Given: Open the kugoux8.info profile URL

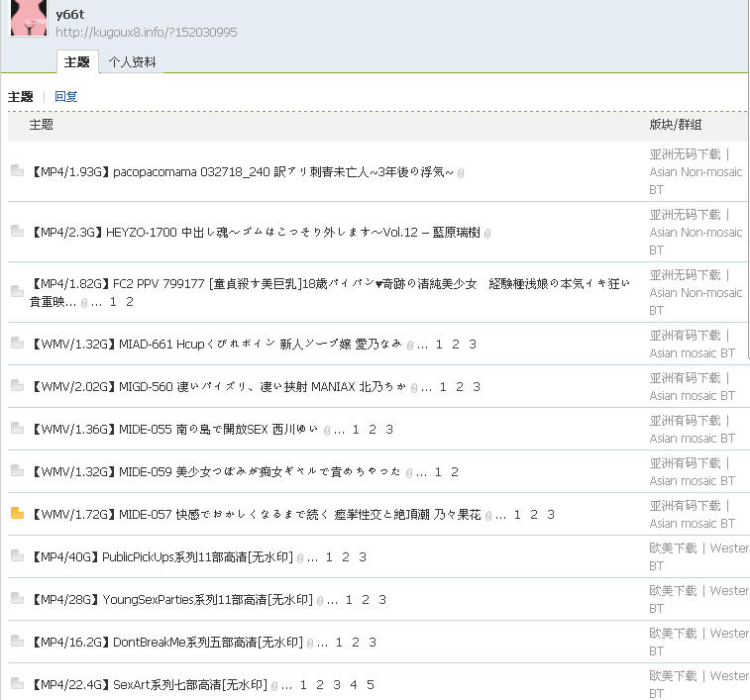Looking at the screenshot, I should tap(147, 32).
